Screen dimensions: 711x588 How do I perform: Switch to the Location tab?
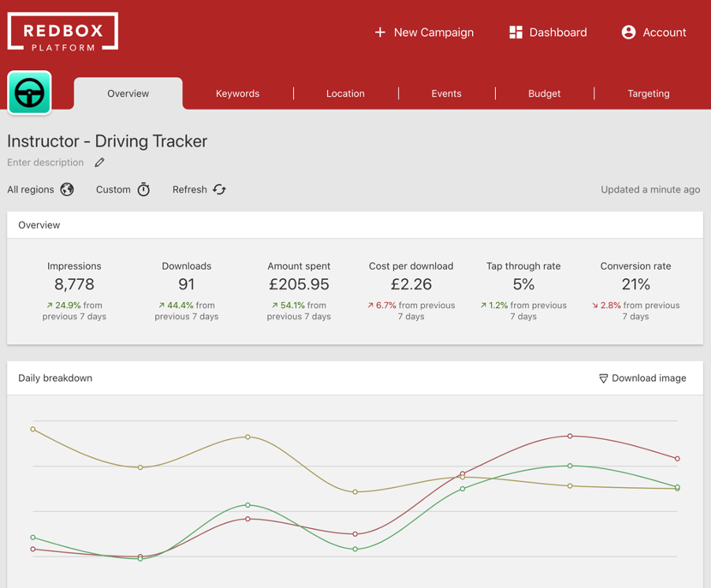345,93
